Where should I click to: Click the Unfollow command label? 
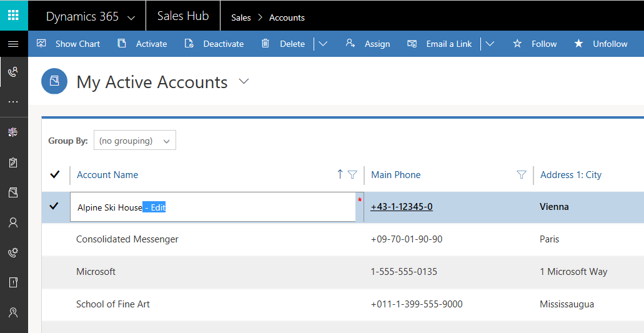tap(610, 44)
